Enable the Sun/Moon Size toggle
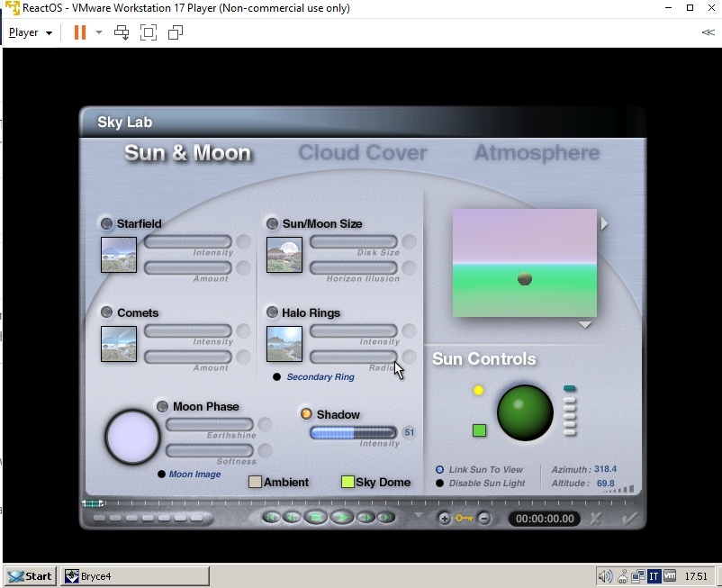Screen dimensions: 722x588 (272, 224)
